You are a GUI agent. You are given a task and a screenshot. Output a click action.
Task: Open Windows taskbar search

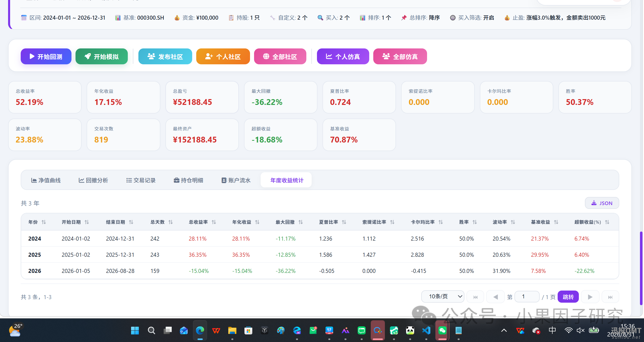(x=151, y=330)
